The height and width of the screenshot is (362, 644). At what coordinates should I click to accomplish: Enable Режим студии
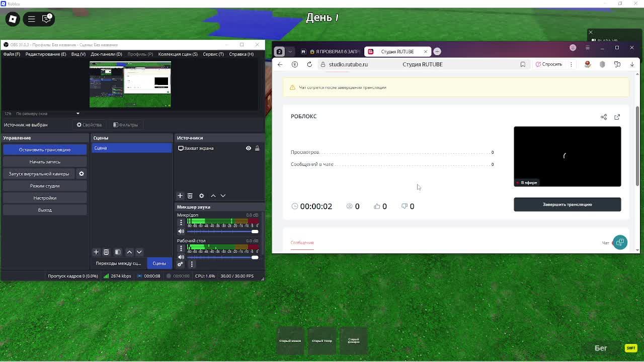tap(45, 186)
